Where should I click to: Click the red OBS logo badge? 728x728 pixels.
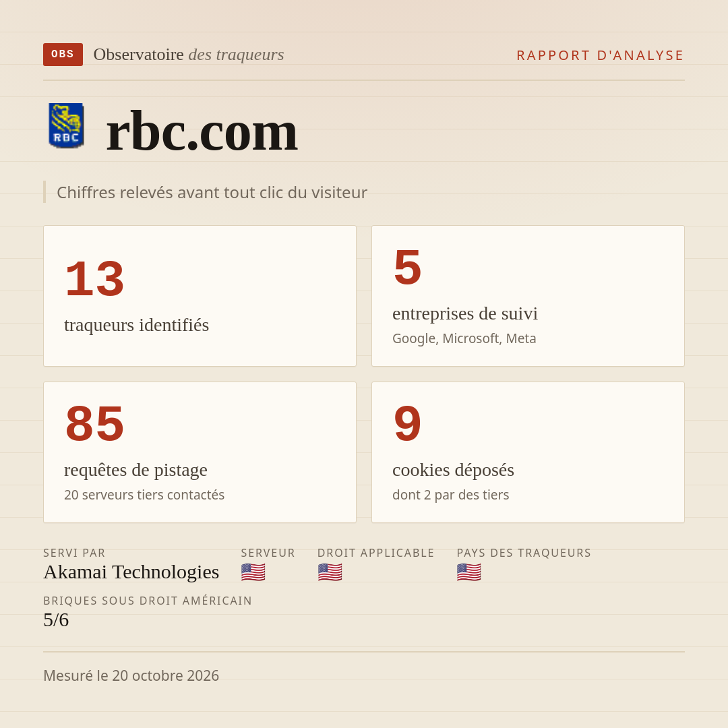[x=63, y=55]
